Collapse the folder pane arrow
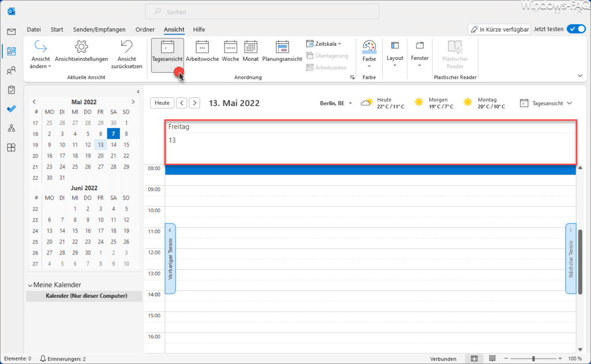Screen dimensions: 591x364 pos(139,92)
